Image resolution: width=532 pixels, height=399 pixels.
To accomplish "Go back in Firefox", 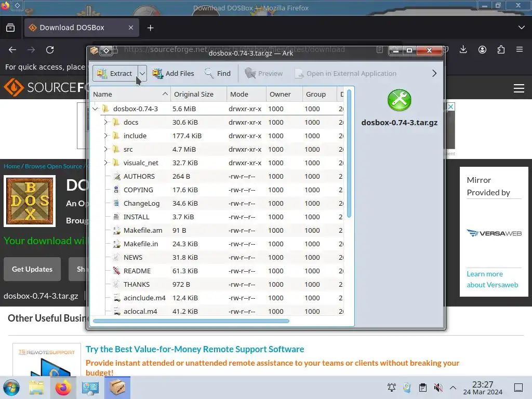I will 12,50.
